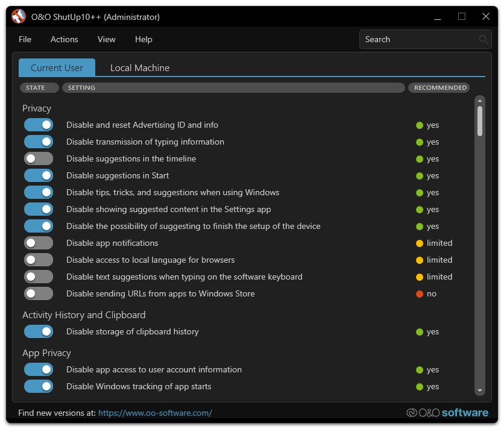Screen dimensions: 504x429
Task: Click the text Disable tips, tricks, and suggestions
Action: point(172,192)
